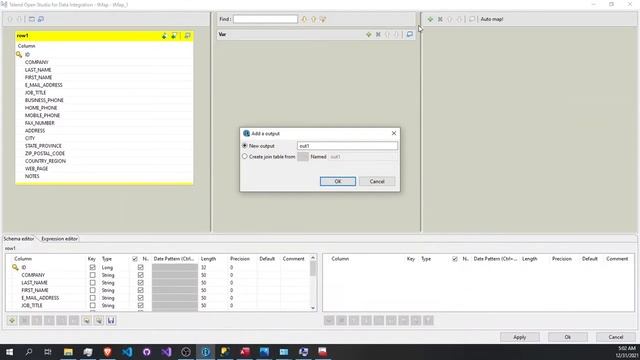The height and width of the screenshot is (360, 640).
Task: Open GitHub Desktop from the taskbar
Action: (x=147, y=352)
